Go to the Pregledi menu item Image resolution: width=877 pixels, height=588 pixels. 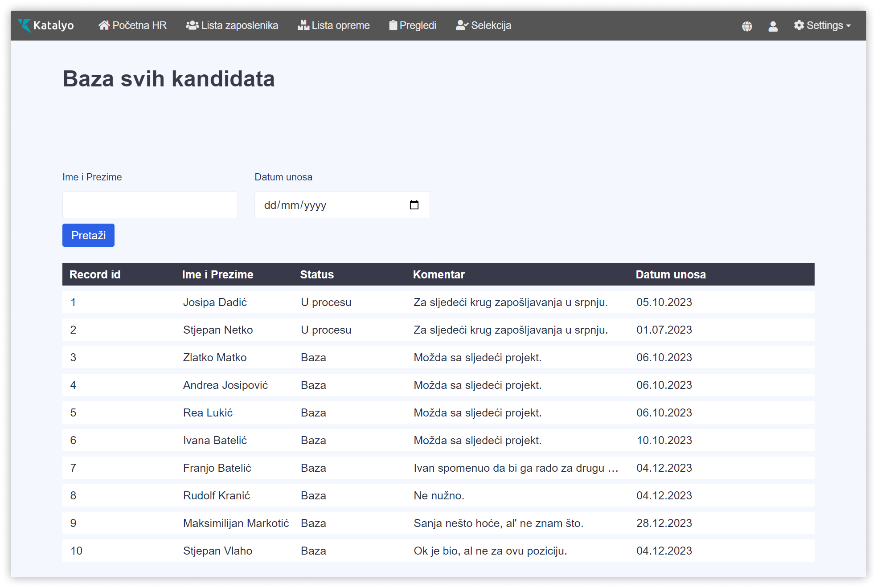(x=418, y=25)
